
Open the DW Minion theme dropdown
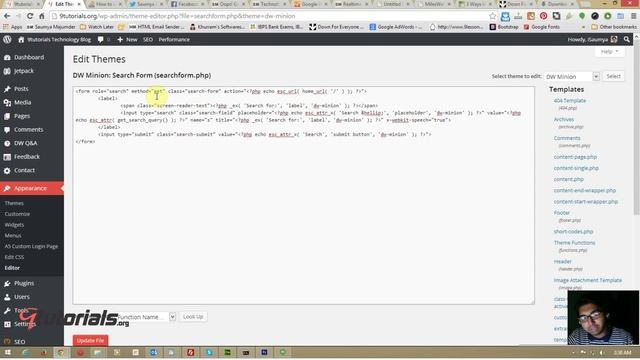pyautogui.click(x=571, y=76)
